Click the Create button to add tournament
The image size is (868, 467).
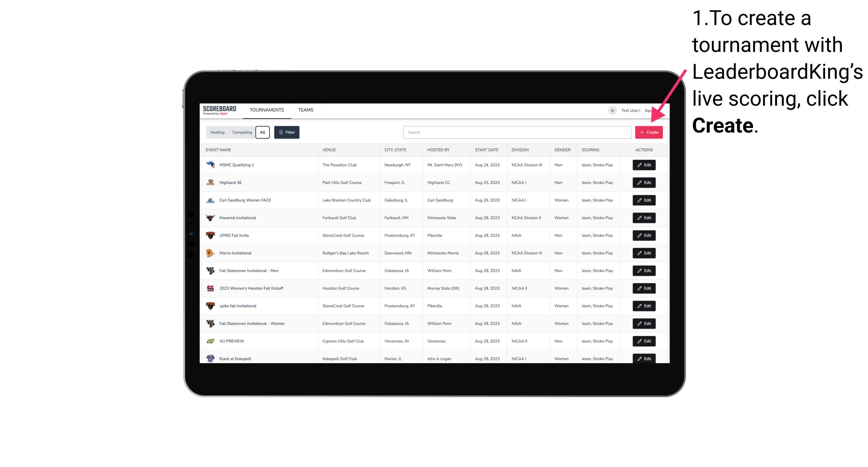[x=649, y=132]
